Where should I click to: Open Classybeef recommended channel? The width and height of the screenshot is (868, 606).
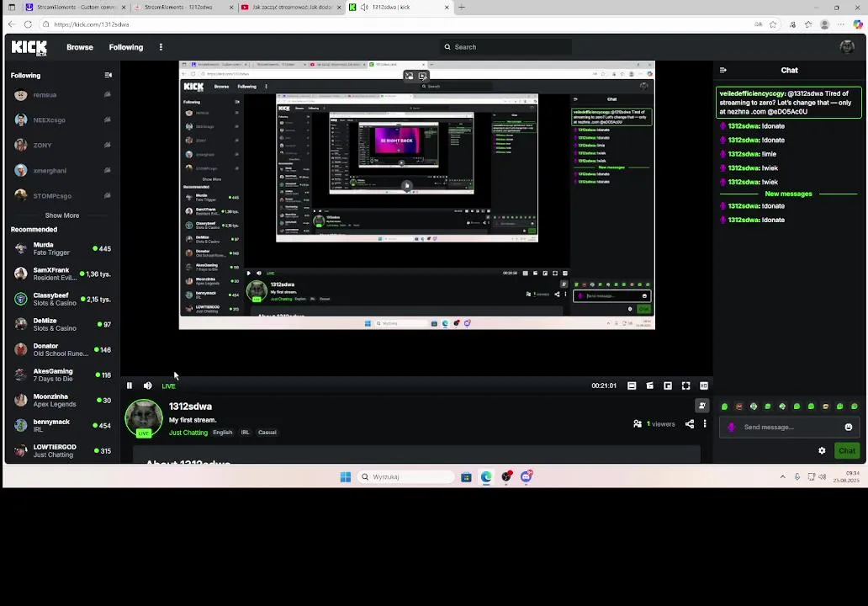(x=61, y=299)
